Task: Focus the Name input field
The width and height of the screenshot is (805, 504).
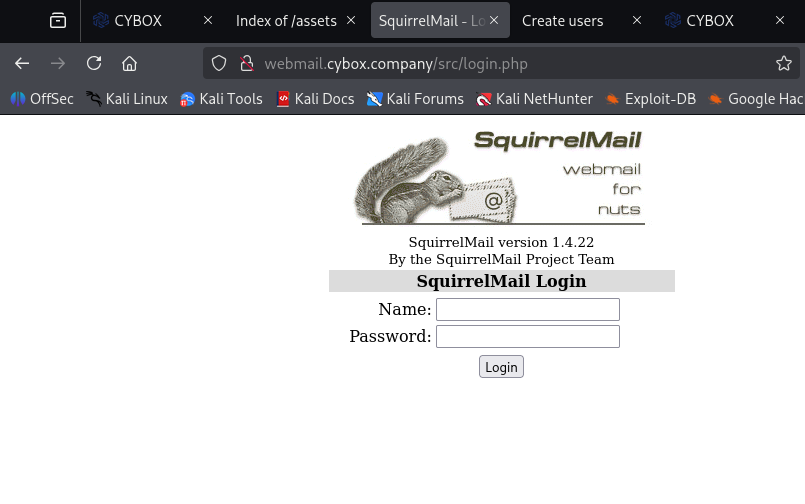Action: 528,310
